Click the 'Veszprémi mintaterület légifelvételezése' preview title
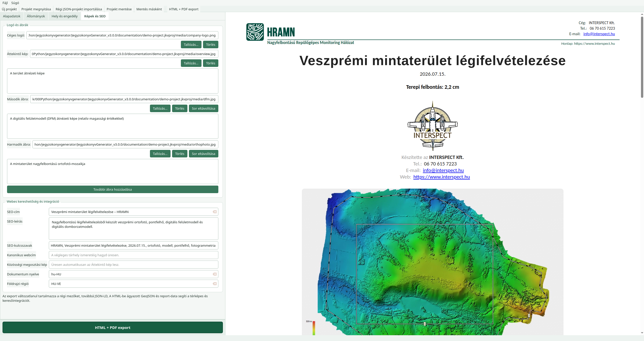644x341 pixels. tap(432, 61)
